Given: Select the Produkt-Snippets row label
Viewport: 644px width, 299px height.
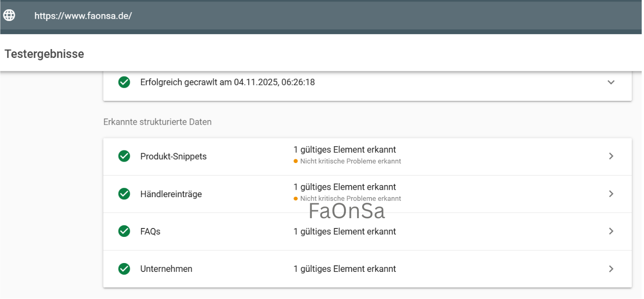Looking at the screenshot, I should click(173, 157).
